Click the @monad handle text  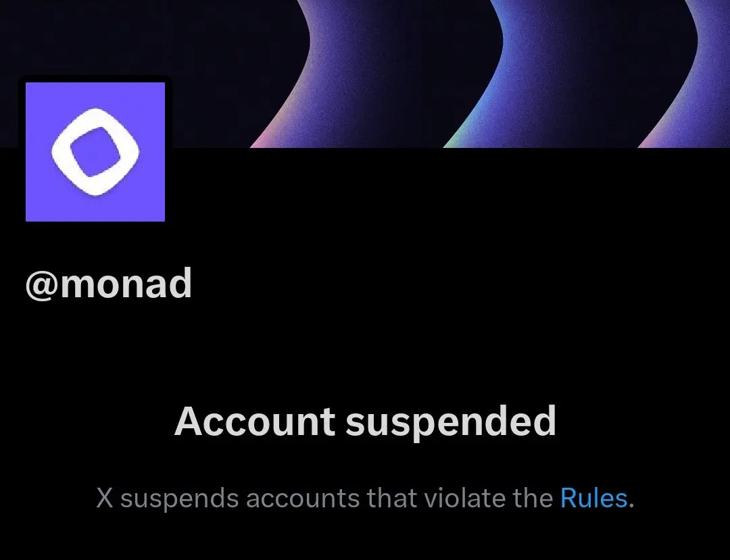(108, 283)
